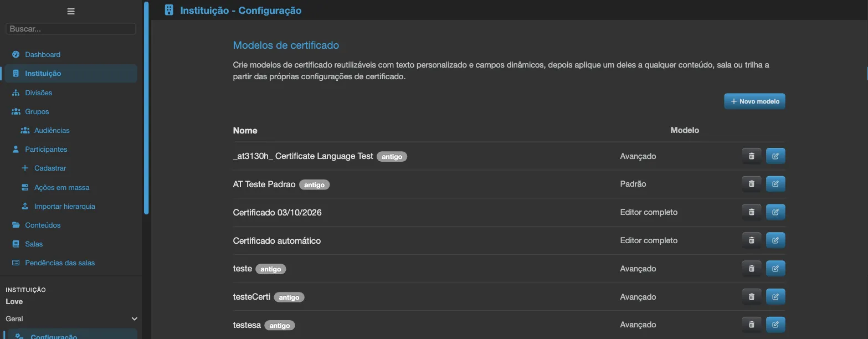Open Importar hierarquia
The image size is (868, 339).
64,206
